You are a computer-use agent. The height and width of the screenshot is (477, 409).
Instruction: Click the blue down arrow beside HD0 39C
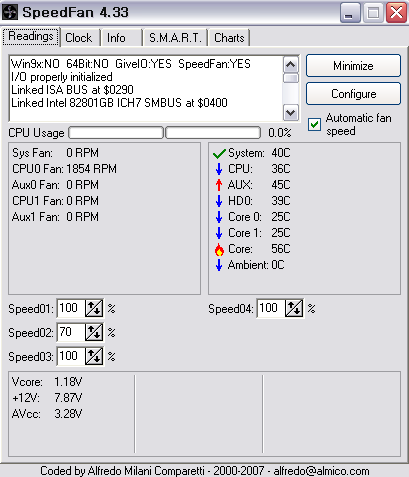point(219,201)
